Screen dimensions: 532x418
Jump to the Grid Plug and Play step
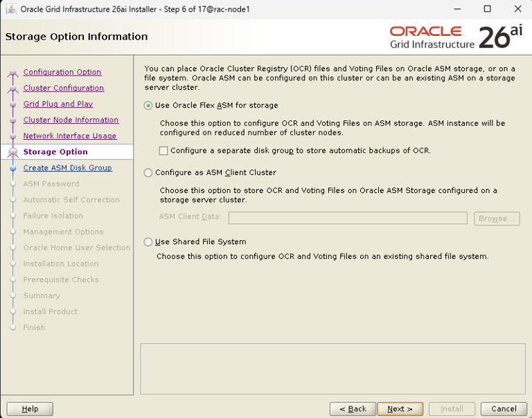(x=58, y=104)
